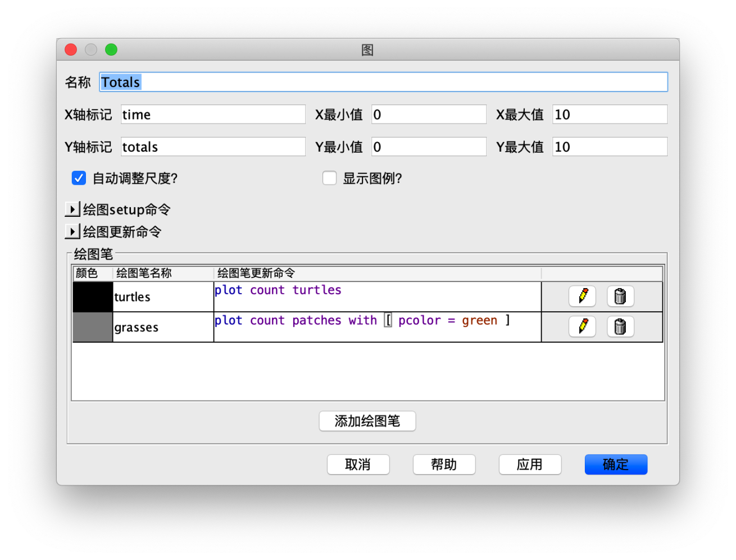736x560 pixels.
Task: Open the black color swatch for turtles
Action: (93, 297)
